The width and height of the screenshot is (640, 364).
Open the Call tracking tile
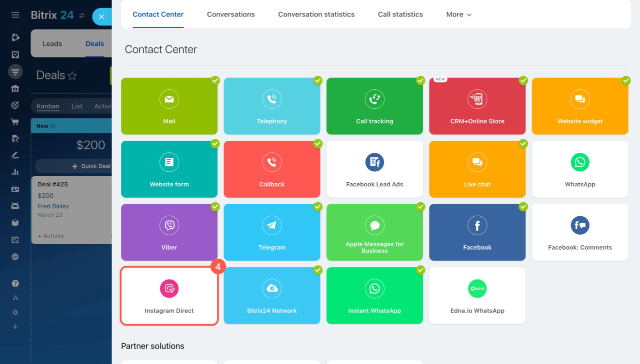pyautogui.click(x=374, y=106)
